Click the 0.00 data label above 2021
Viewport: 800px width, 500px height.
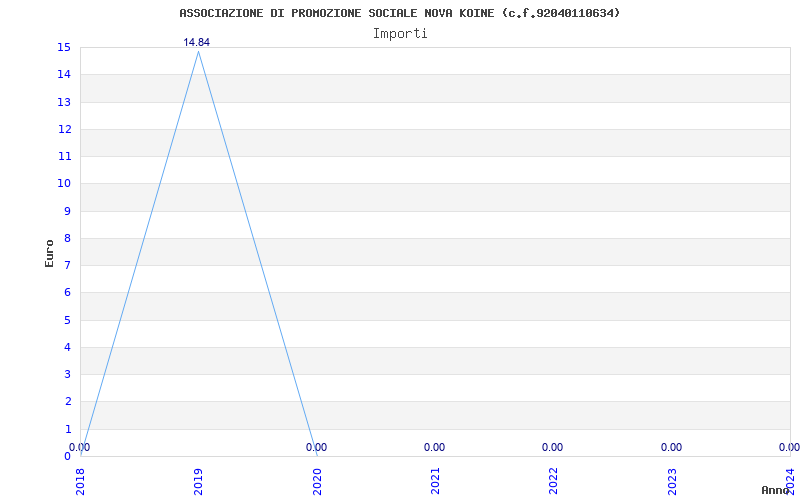click(434, 447)
